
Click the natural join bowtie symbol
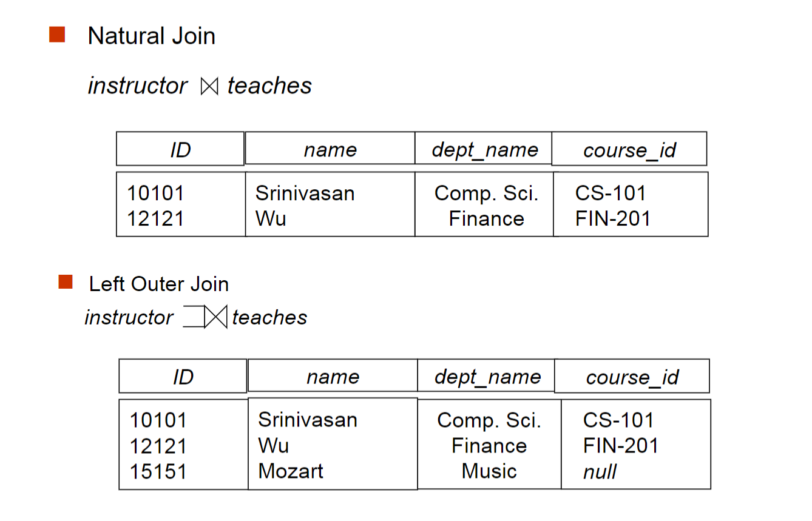coord(209,87)
